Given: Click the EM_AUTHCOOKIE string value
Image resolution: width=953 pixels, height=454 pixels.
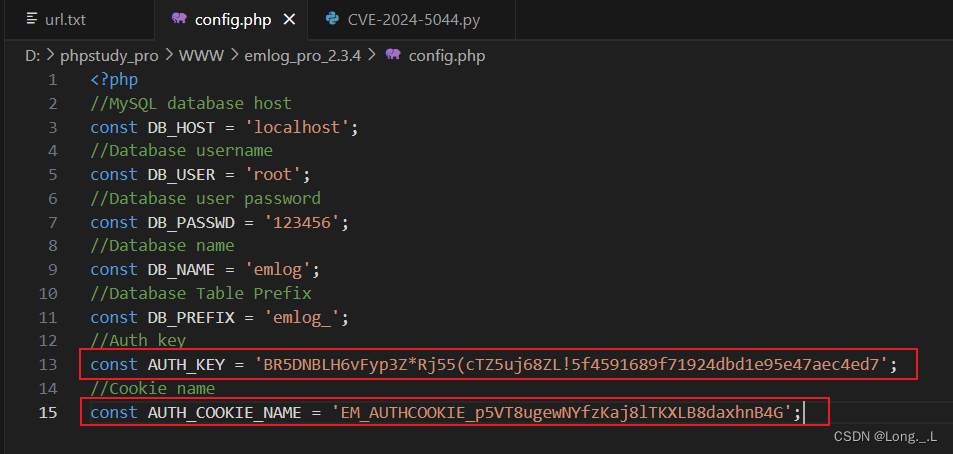Looking at the screenshot, I should tap(562, 412).
